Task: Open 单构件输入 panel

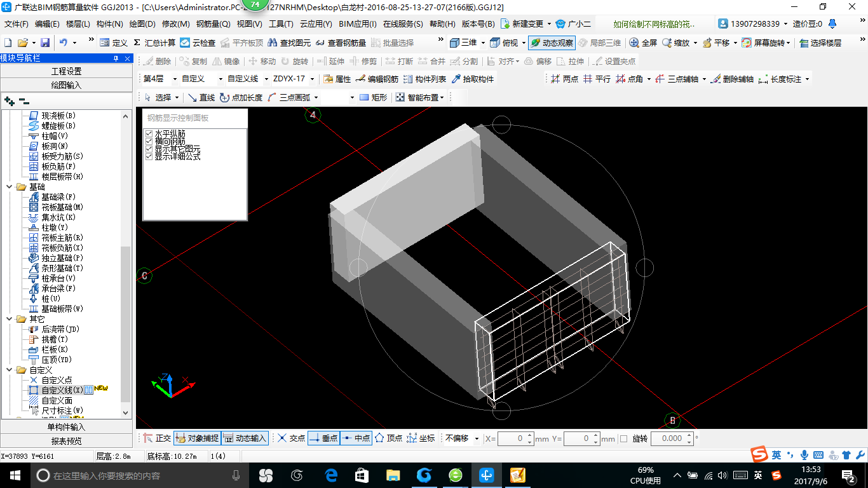Action: (67, 427)
